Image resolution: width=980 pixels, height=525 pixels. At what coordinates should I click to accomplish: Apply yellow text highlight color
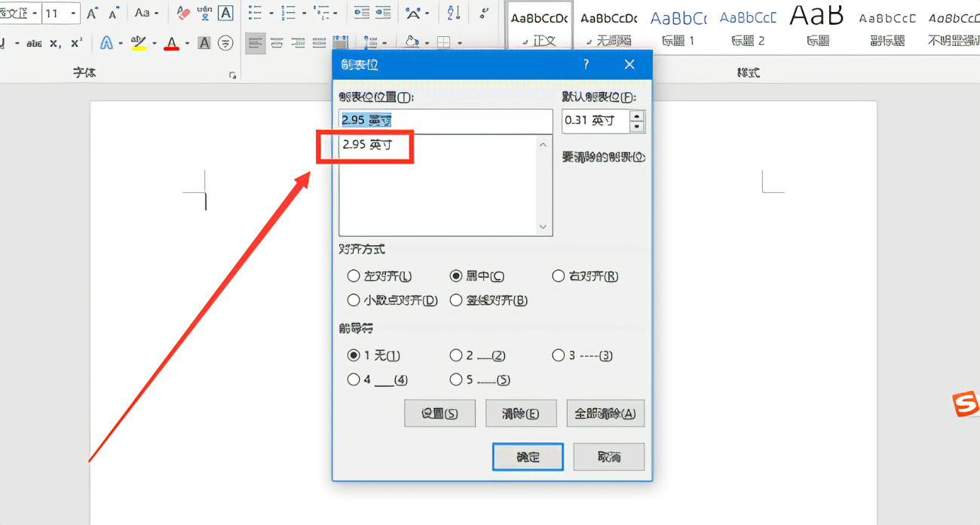(138, 43)
